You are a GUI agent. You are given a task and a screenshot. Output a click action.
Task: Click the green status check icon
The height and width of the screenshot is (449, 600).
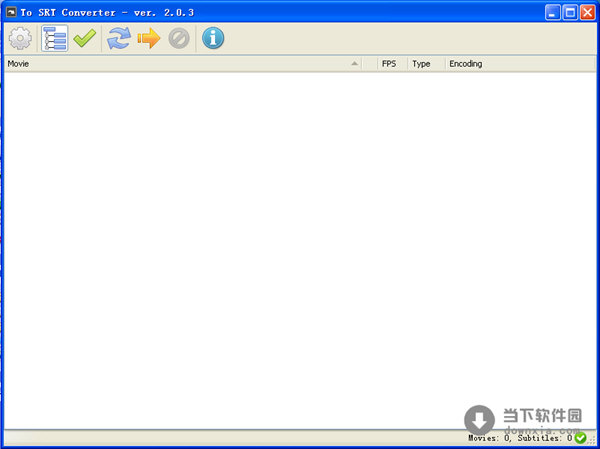(x=580, y=438)
